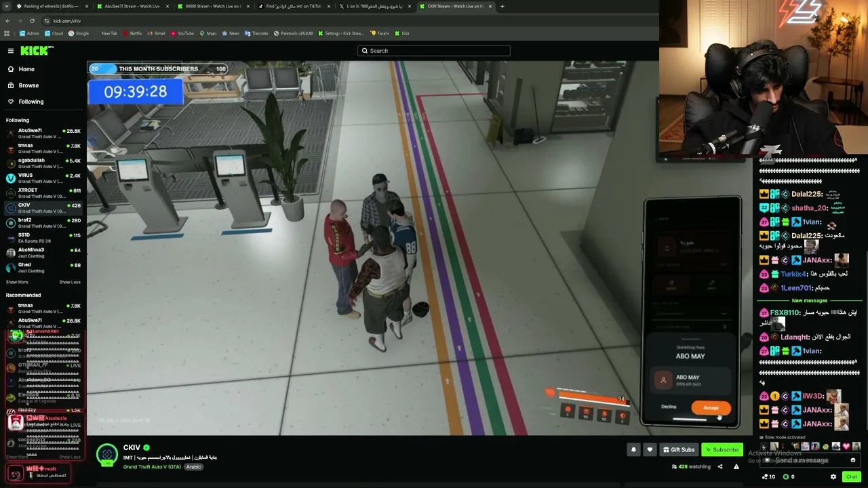The image size is (868, 488).
Task: Open Ghed channel in Following list
Action: coord(43,268)
